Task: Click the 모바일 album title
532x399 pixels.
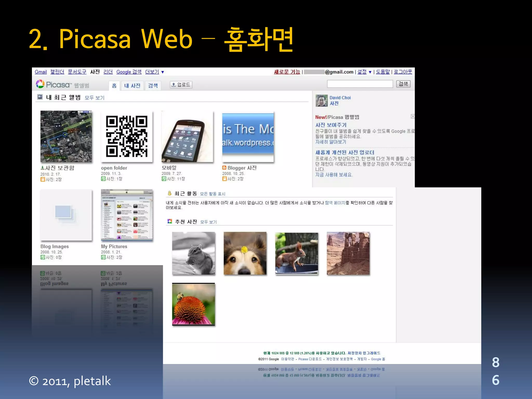Action: [x=169, y=168]
